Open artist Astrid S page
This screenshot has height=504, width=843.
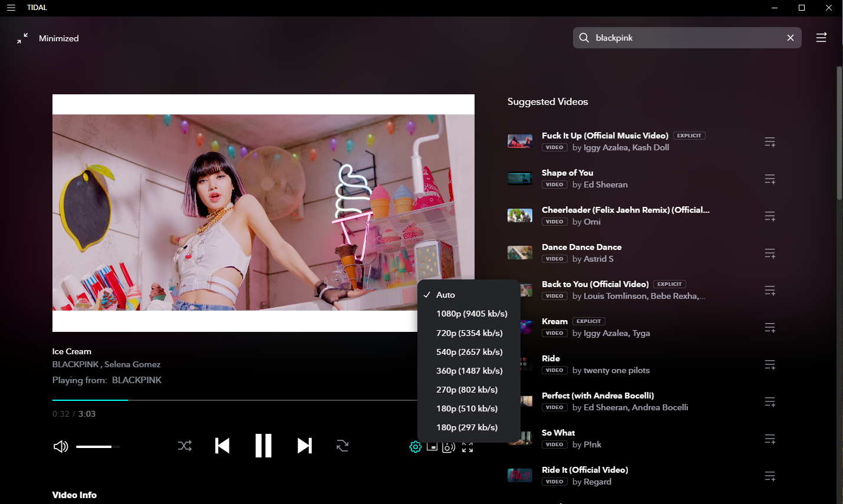599,259
